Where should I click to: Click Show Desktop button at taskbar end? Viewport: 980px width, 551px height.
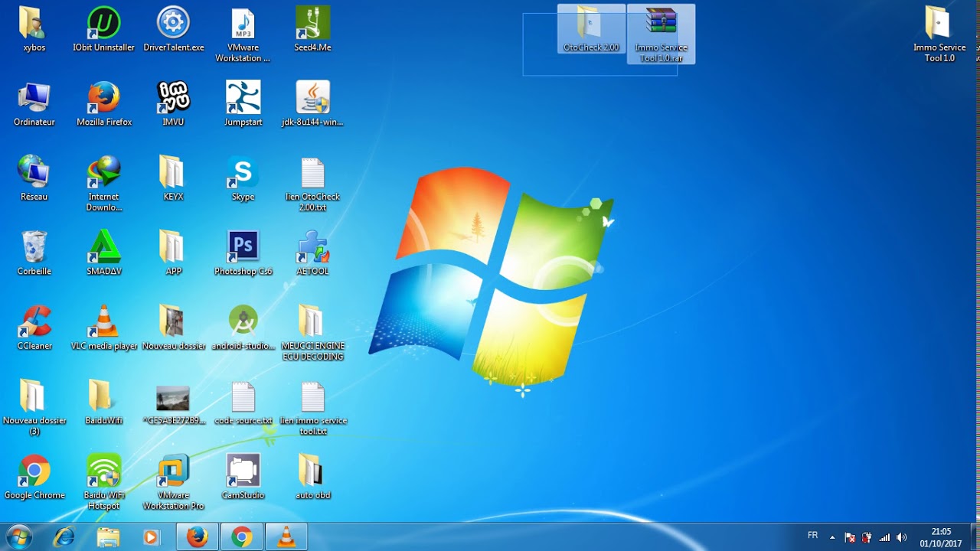pyautogui.click(x=975, y=537)
